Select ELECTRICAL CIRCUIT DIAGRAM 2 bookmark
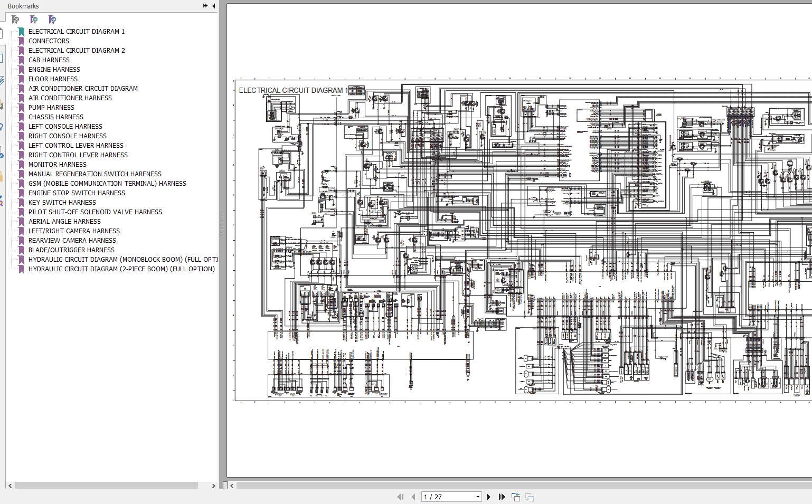Viewport: 812px width, 504px height. (77, 50)
